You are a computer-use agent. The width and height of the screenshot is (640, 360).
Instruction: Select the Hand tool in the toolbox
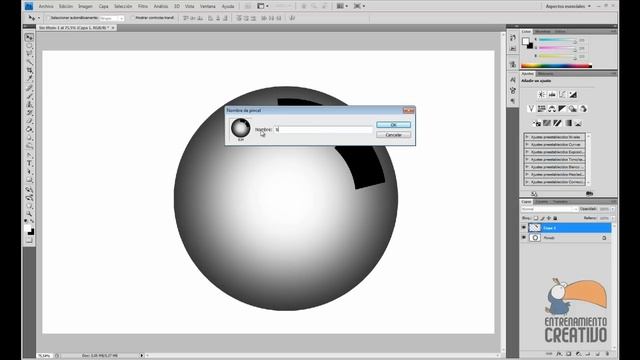29,206
